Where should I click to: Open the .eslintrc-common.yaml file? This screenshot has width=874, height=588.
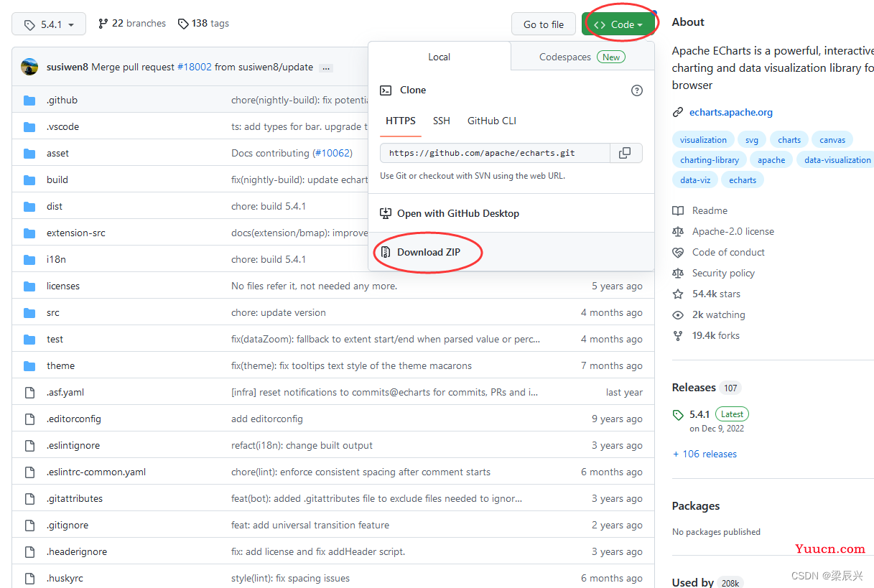(x=96, y=472)
